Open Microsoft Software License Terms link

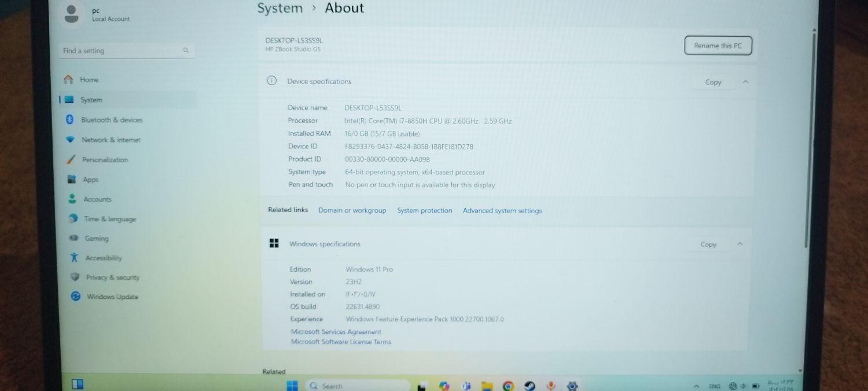click(341, 342)
